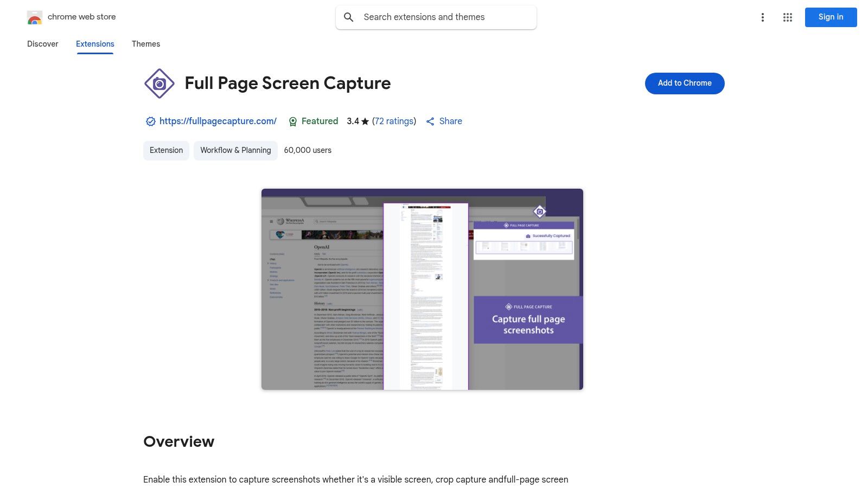Click the verified publisher badge icon
The image size is (868, 488).
[x=150, y=121]
